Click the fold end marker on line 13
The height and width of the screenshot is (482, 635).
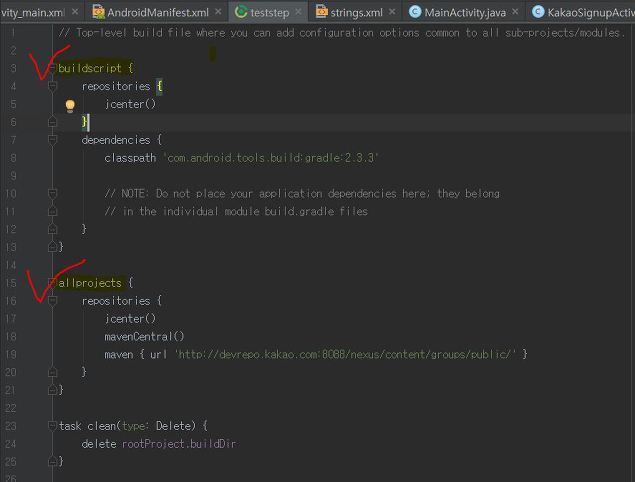pyautogui.click(x=52, y=247)
